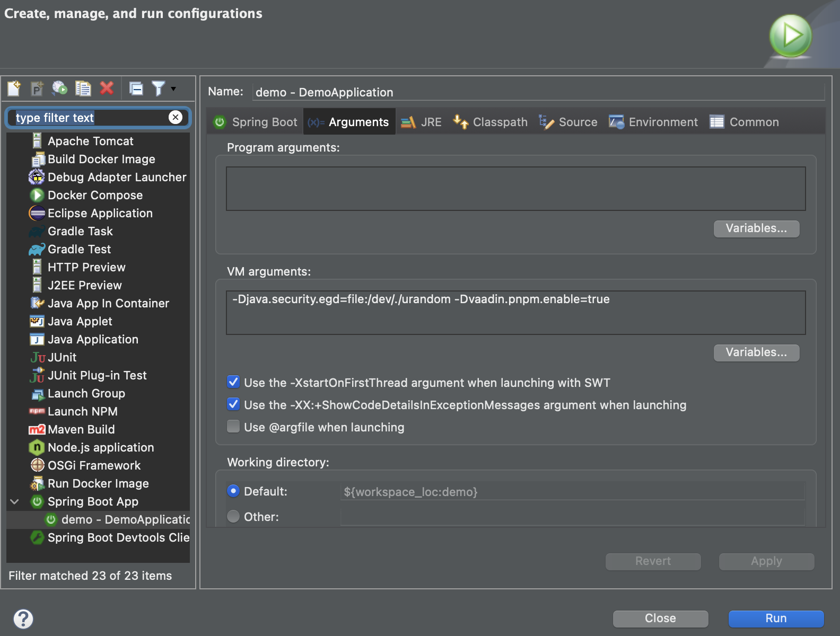Click the New prototype configuration icon

37,88
